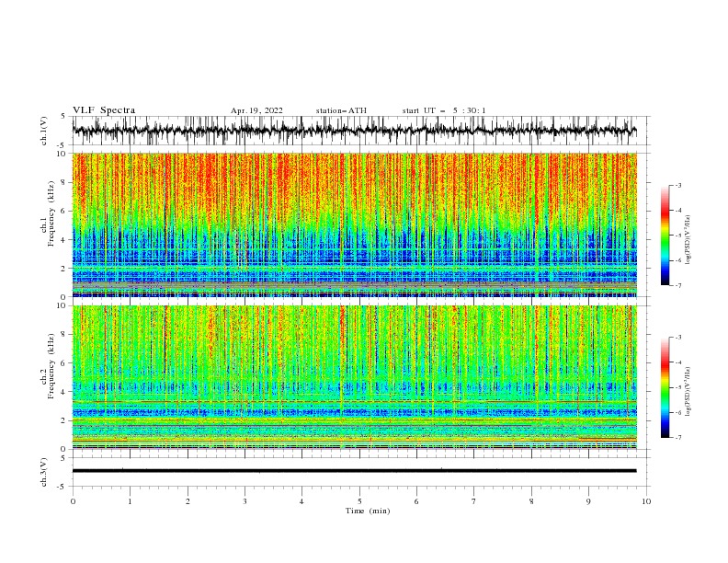The image size is (728, 563).
Task: Click the 8 tick on the Time axis
Action: point(531,501)
